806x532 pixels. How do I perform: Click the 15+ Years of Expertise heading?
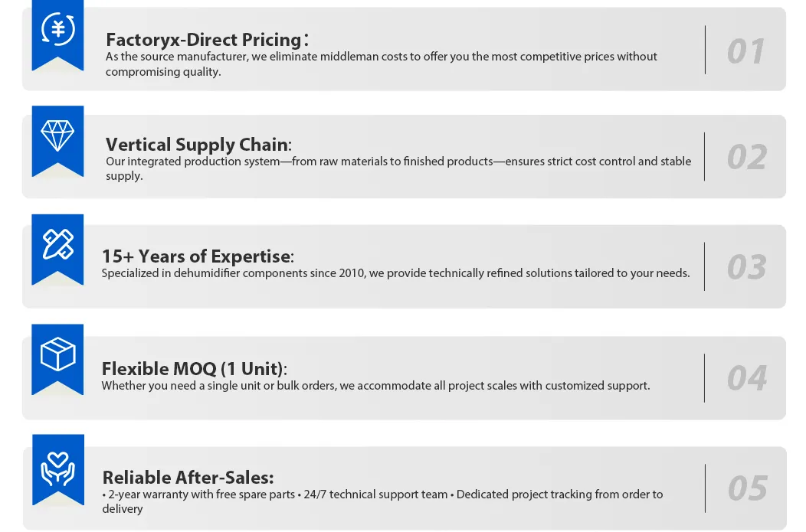[197, 256]
